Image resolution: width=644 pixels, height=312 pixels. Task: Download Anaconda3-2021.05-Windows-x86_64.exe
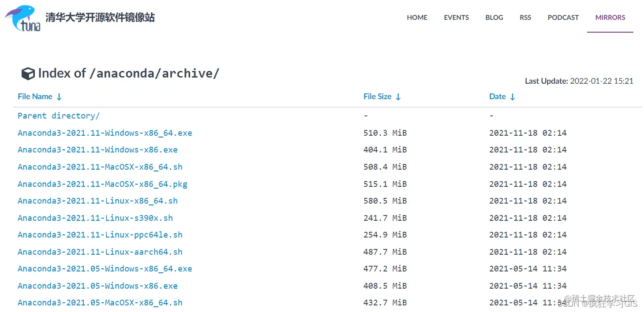coord(105,269)
